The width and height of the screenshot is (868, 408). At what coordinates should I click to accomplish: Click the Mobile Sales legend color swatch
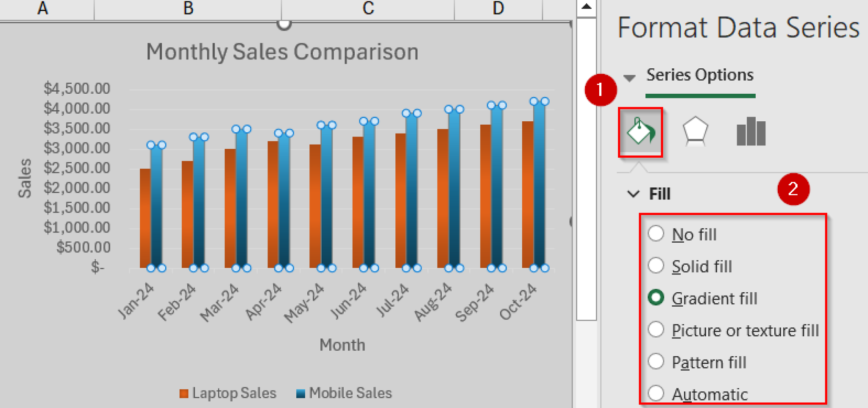301,393
